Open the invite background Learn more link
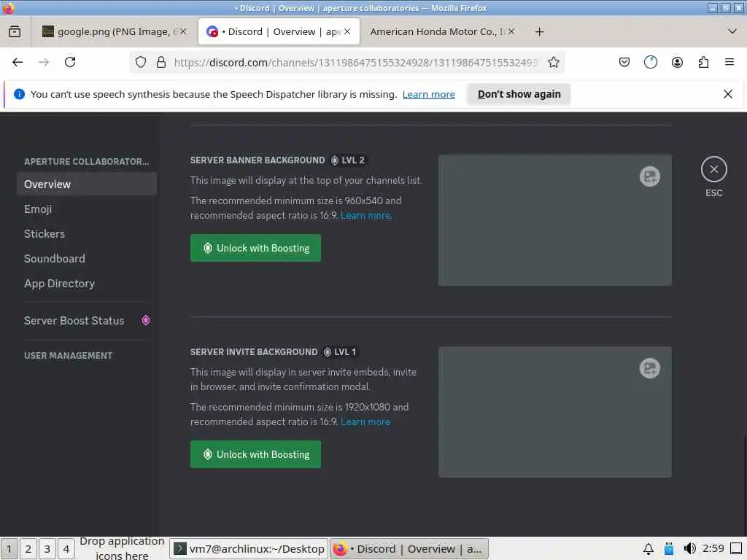The image size is (747, 560). click(x=365, y=422)
